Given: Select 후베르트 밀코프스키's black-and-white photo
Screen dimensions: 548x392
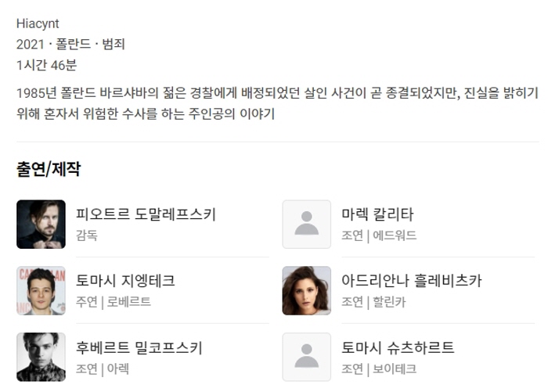Looking at the screenshot, I should pyautogui.click(x=41, y=357).
